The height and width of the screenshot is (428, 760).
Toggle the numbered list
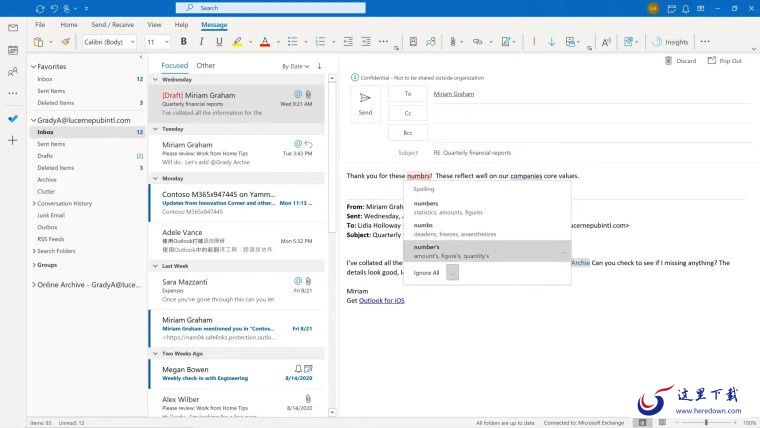320,42
